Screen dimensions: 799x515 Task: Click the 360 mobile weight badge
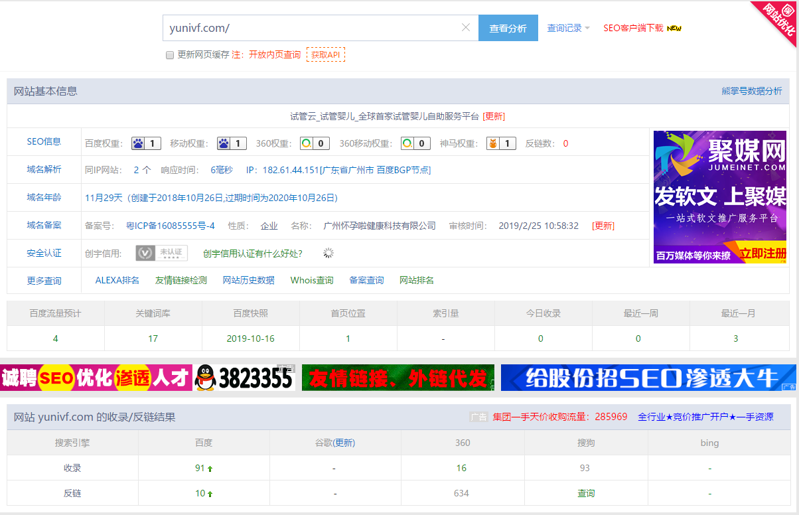click(x=415, y=144)
